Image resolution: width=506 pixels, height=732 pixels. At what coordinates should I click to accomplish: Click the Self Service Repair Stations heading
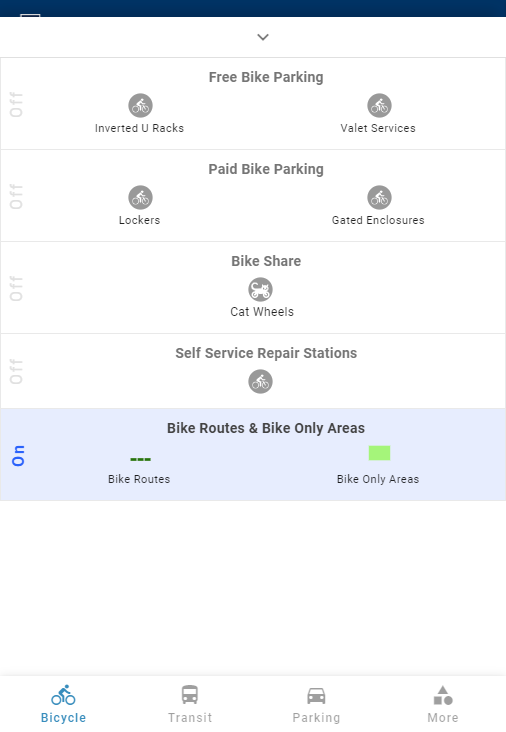click(266, 353)
